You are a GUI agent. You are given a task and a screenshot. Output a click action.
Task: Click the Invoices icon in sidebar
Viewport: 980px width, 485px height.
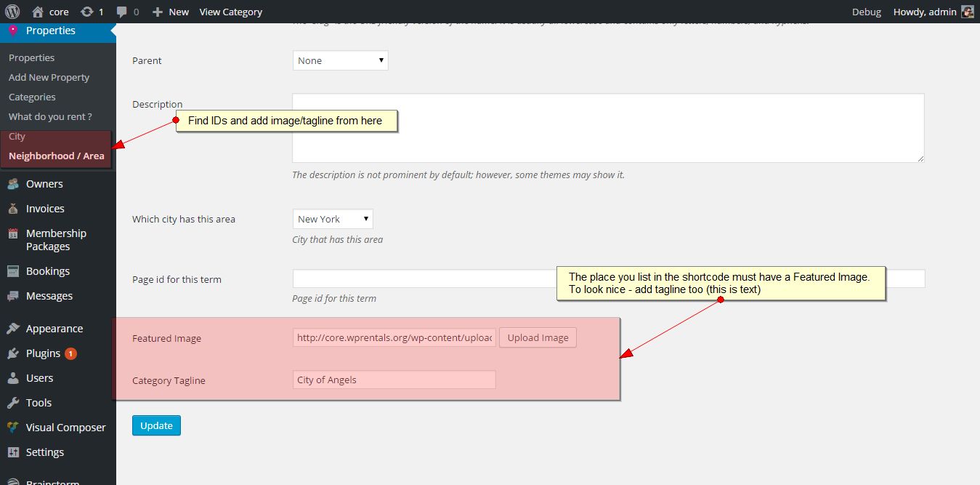(13, 209)
